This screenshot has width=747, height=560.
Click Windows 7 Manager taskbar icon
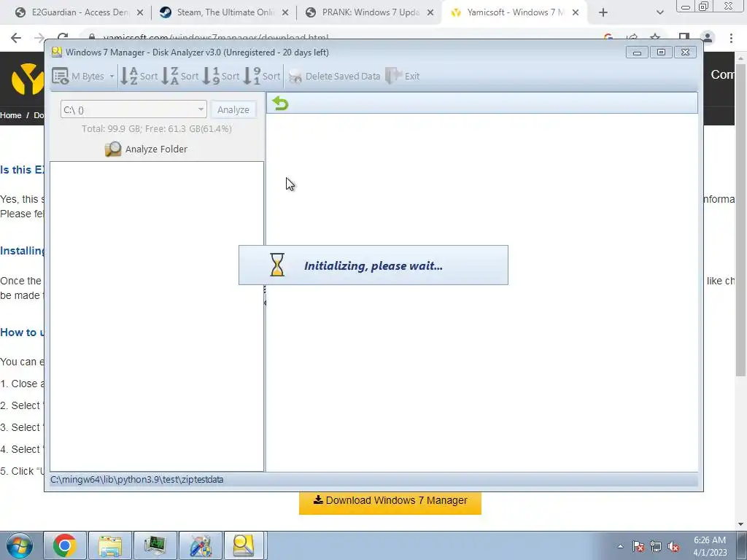tap(201, 545)
